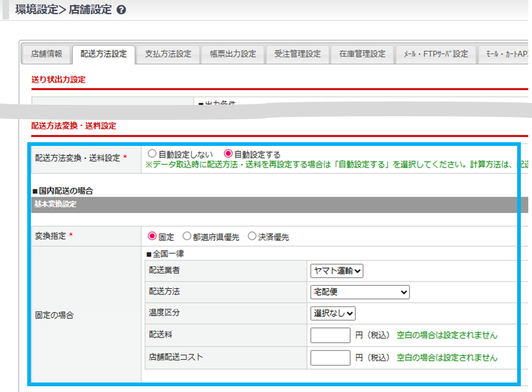Image resolution: width=532 pixels, height=392 pixels.
Task: Expand the 配送方法 宅配便 dropdown
Action: (x=359, y=292)
